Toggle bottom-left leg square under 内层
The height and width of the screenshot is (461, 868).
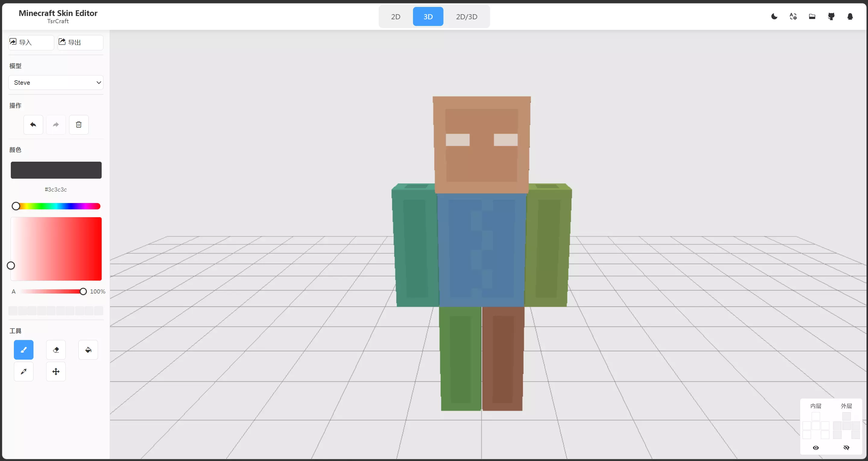(x=807, y=435)
